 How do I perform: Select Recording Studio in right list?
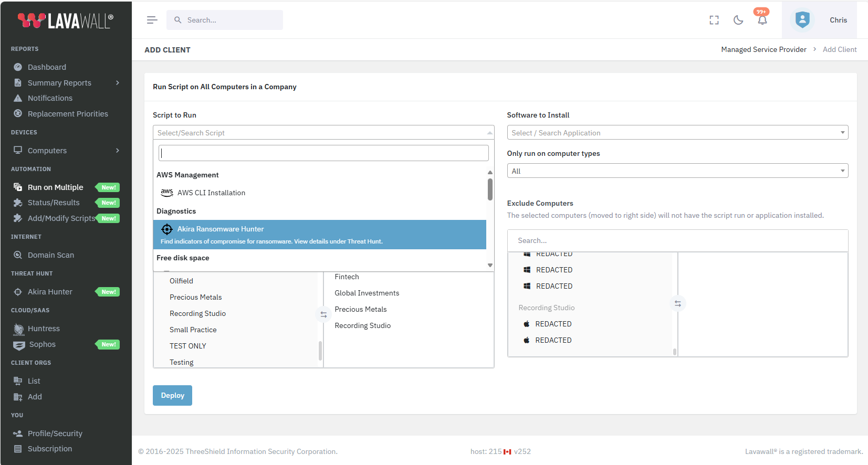click(x=362, y=325)
